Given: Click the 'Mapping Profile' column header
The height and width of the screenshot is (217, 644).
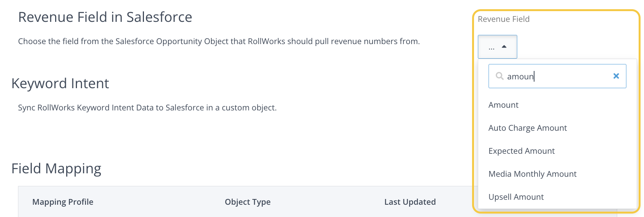Looking at the screenshot, I should coord(63,202).
